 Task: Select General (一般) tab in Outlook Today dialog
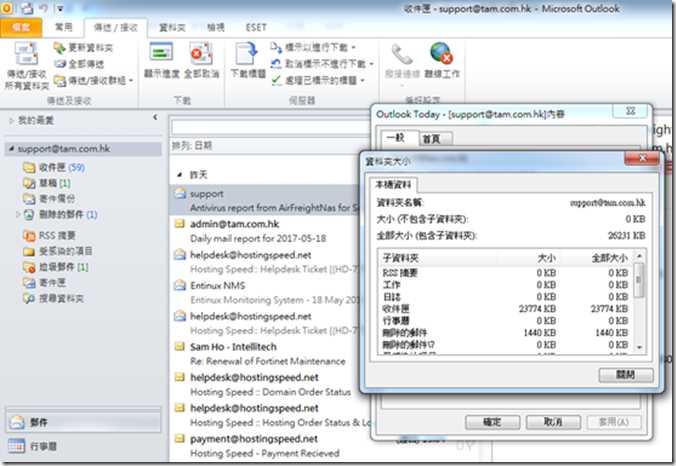[399, 138]
